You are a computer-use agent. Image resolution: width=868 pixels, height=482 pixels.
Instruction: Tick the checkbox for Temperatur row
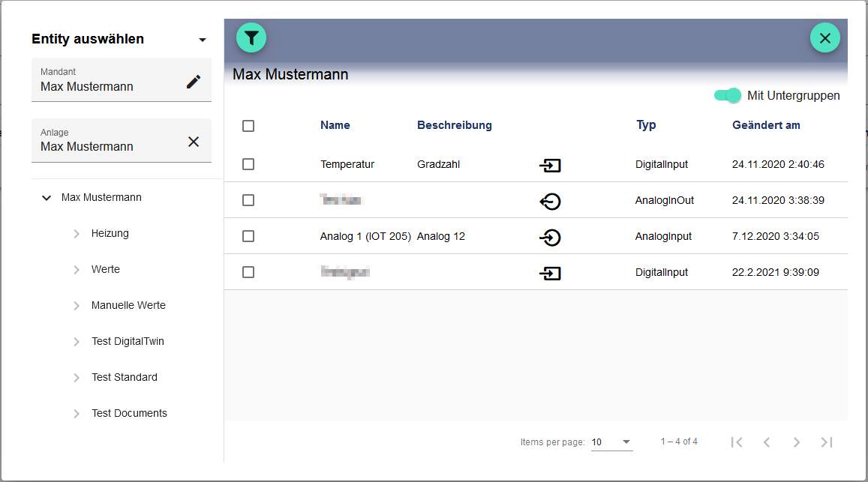(248, 164)
